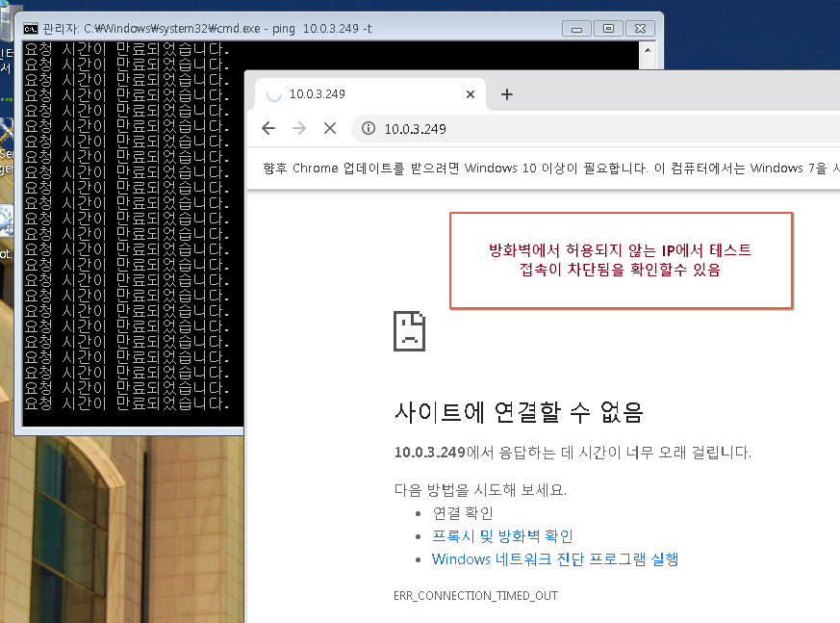840x623 pixels.
Task: Click the cmd.exe window system menu icon
Action: pyautogui.click(x=31, y=29)
